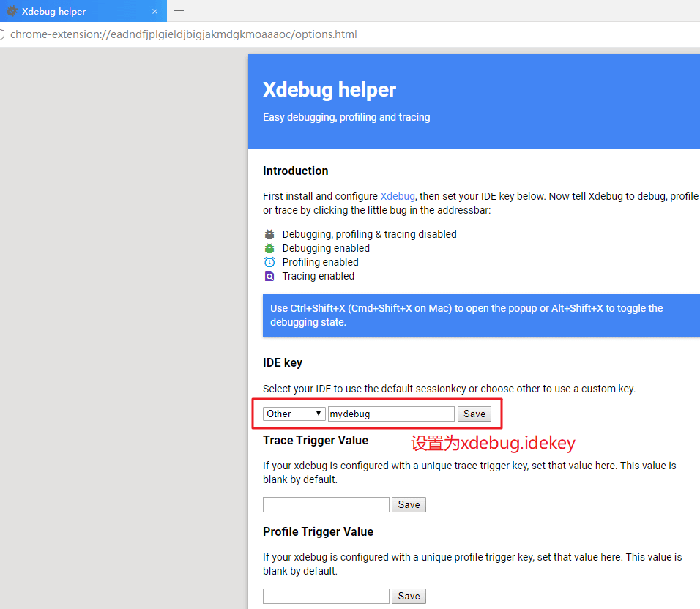Click the Xdebug helper page header title
Viewport: 700px width, 609px height.
point(329,90)
